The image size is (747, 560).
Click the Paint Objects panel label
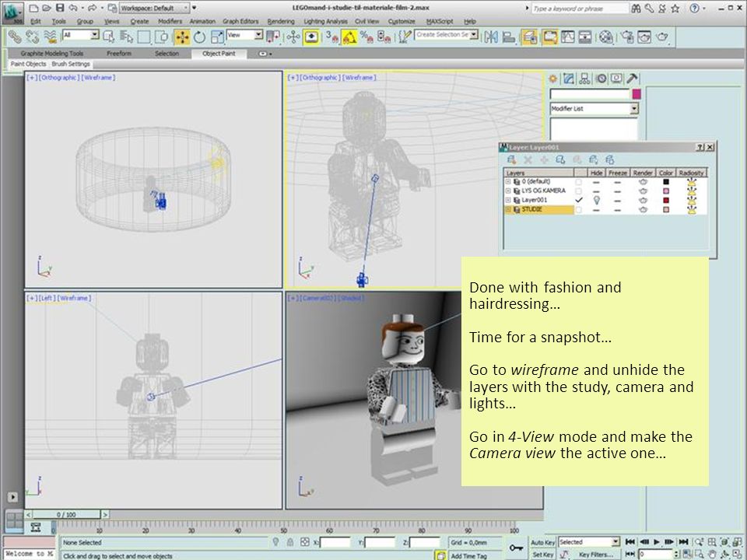pos(29,64)
